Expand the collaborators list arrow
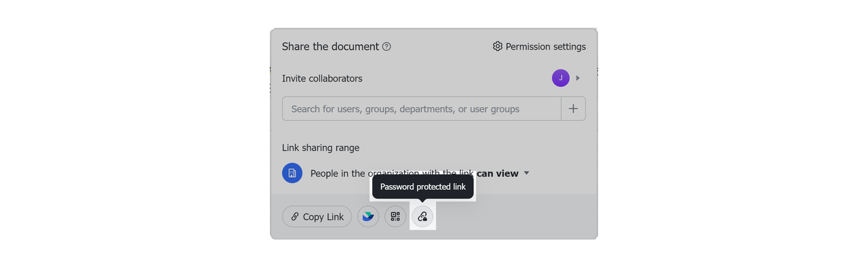Screen dimensions: 868x270 pos(578,78)
